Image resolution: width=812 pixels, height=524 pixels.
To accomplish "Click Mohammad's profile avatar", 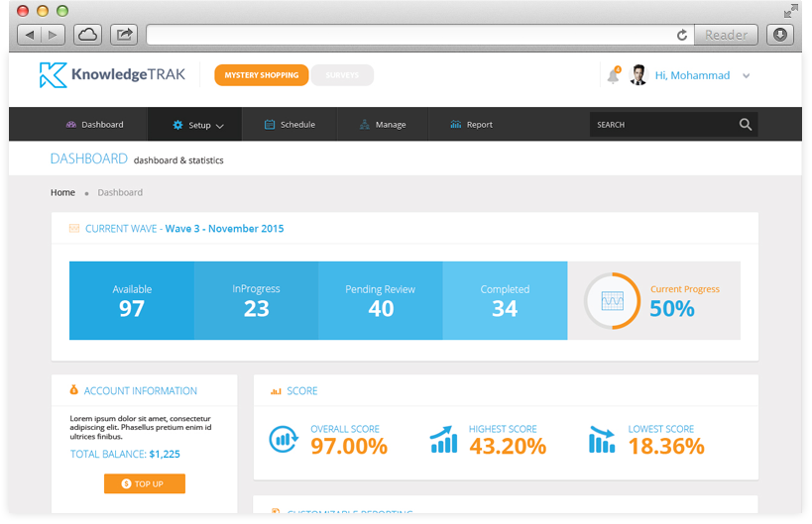I will pyautogui.click(x=638, y=75).
